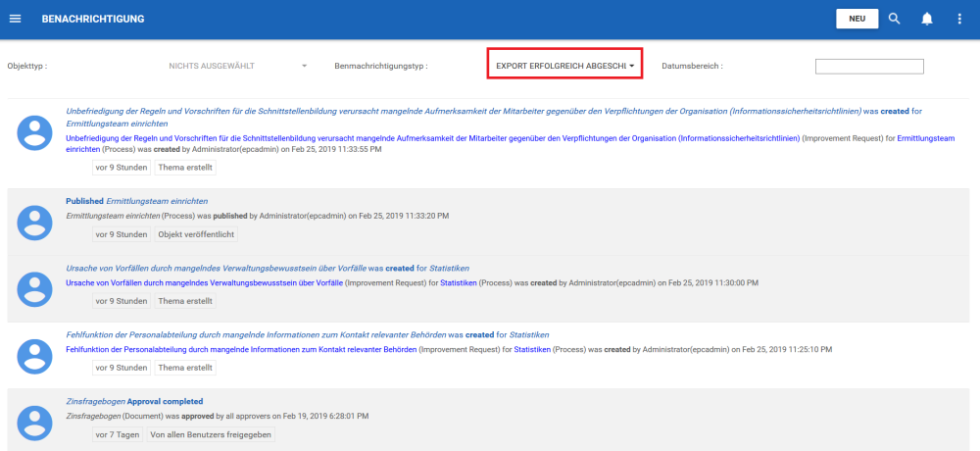
Task: Click vor 9 Stunden tag on Published notification
Action: pos(122,234)
